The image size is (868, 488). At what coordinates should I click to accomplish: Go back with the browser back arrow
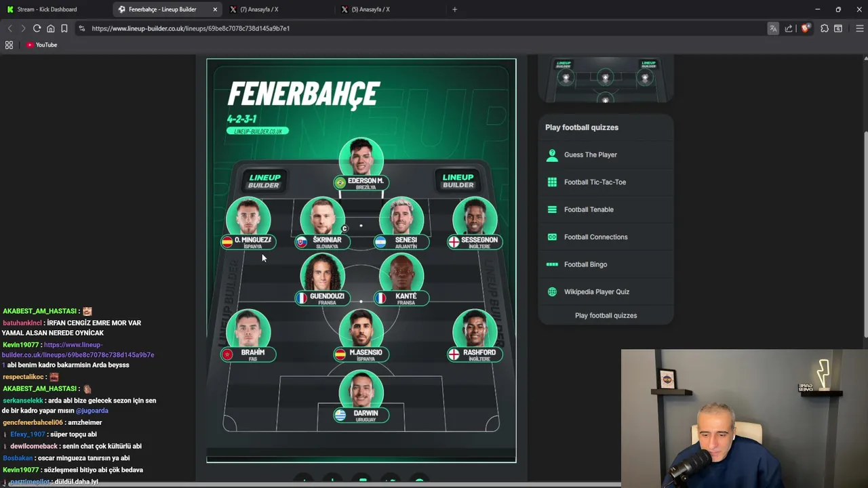(x=9, y=28)
